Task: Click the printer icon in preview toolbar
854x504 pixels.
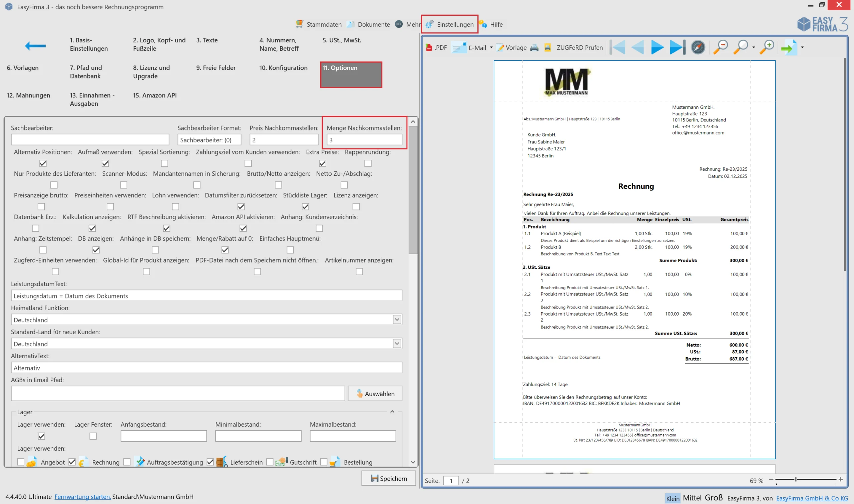Action: pyautogui.click(x=534, y=48)
